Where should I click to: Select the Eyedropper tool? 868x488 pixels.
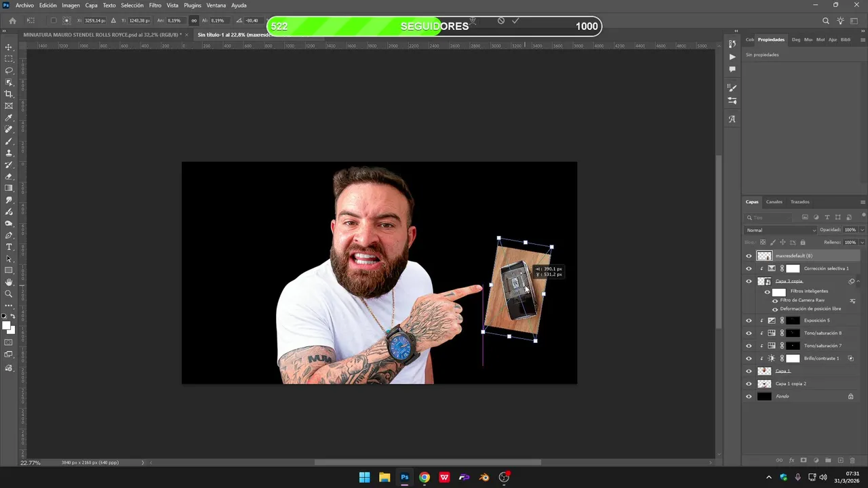(9, 118)
